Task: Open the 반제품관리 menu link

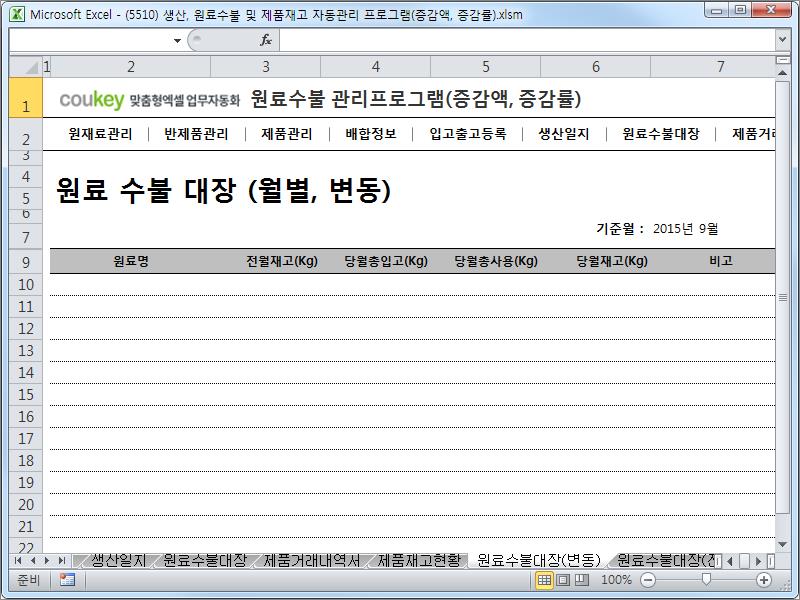Action: pos(196,134)
